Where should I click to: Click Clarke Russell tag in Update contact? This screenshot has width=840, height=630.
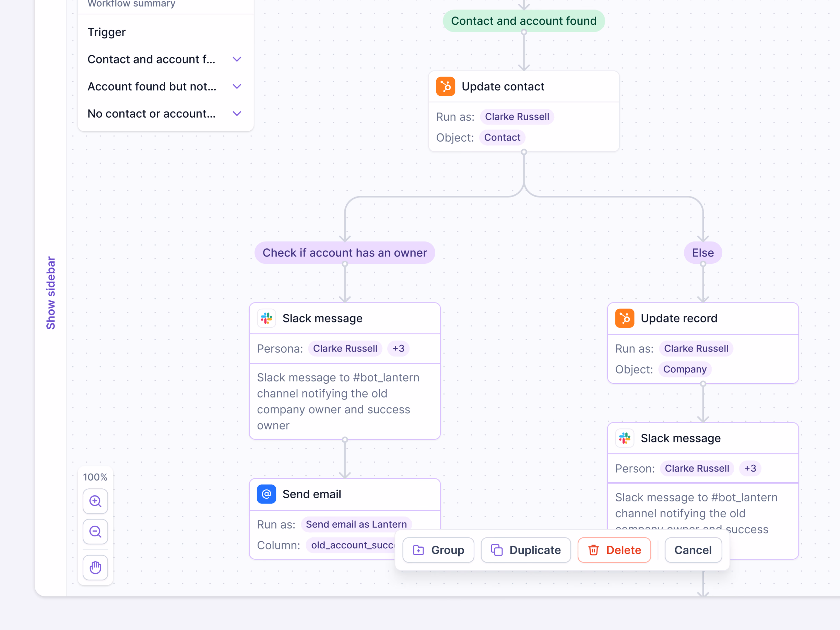pyautogui.click(x=517, y=117)
